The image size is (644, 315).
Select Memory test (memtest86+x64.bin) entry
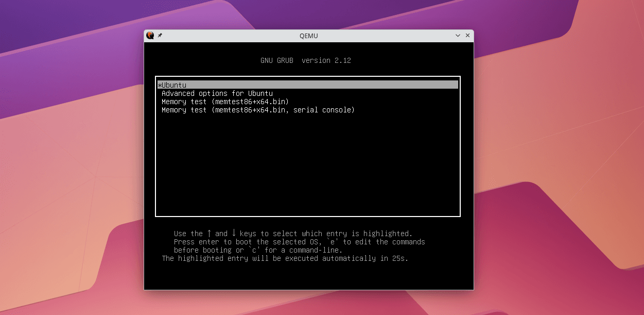click(225, 102)
